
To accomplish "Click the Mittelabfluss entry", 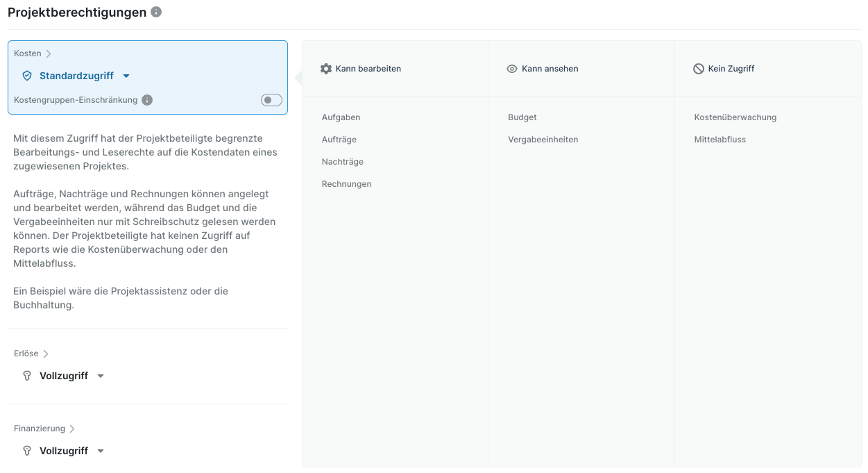I will tap(720, 140).
